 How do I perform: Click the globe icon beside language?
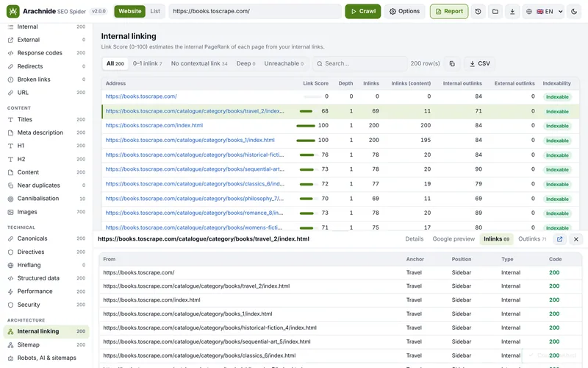click(x=528, y=11)
